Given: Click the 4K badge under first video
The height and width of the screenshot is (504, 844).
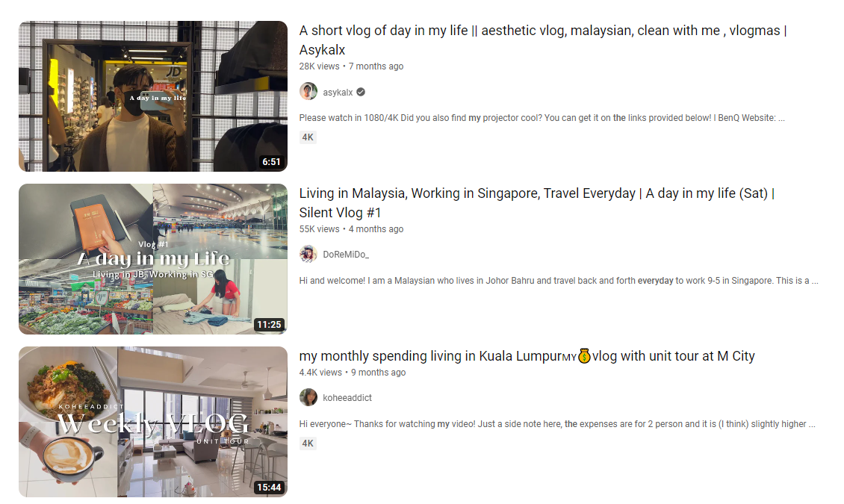Looking at the screenshot, I should click(x=308, y=137).
